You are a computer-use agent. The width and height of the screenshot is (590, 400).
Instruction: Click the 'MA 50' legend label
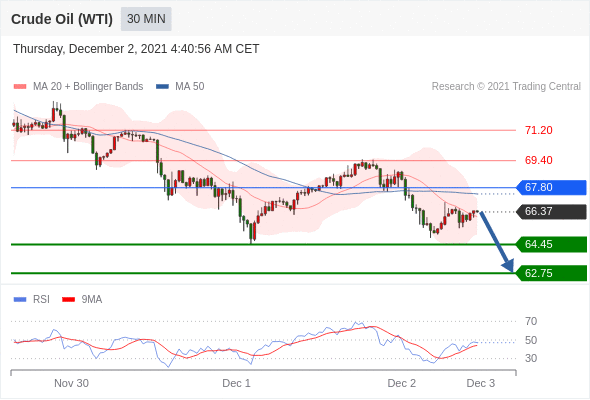click(190, 87)
